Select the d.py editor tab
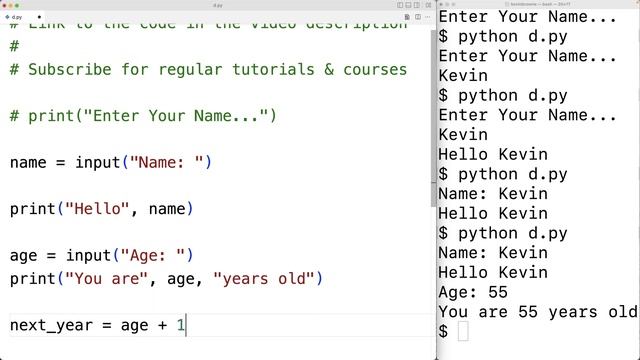This screenshot has height=360, width=640. point(22,17)
